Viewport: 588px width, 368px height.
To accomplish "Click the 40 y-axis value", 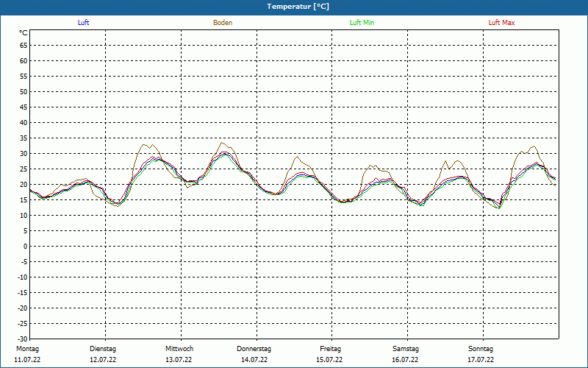I will coord(24,123).
